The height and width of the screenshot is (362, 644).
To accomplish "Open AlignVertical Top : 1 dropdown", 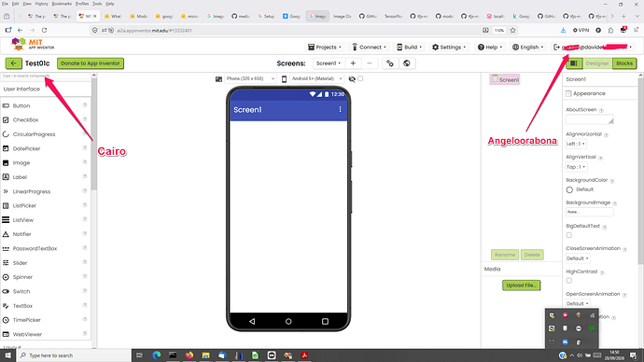I will 576,167.
